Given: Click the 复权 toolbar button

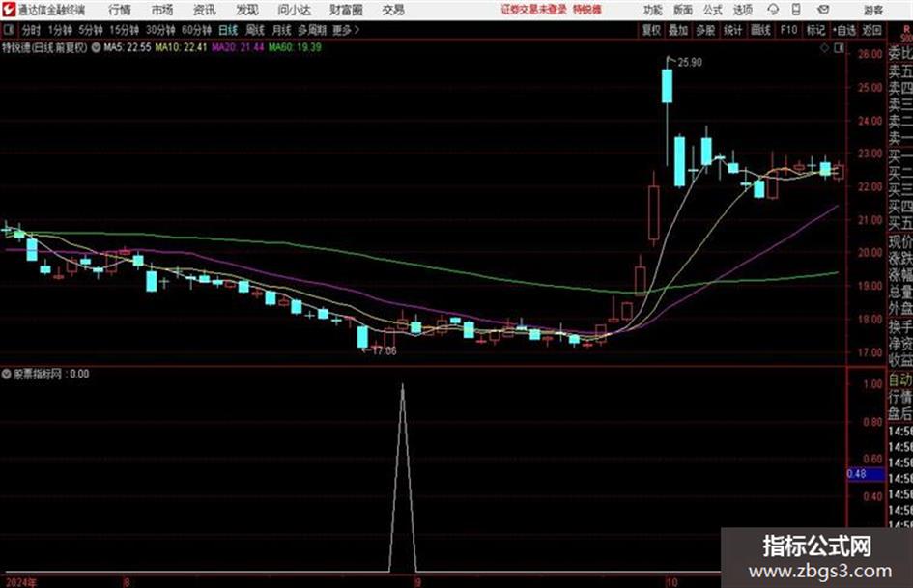Looking at the screenshot, I should [x=651, y=30].
